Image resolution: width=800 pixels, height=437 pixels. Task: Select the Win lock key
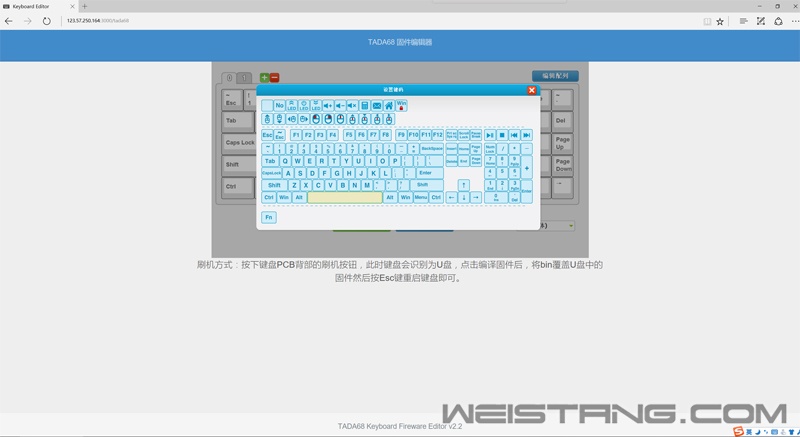(402, 106)
